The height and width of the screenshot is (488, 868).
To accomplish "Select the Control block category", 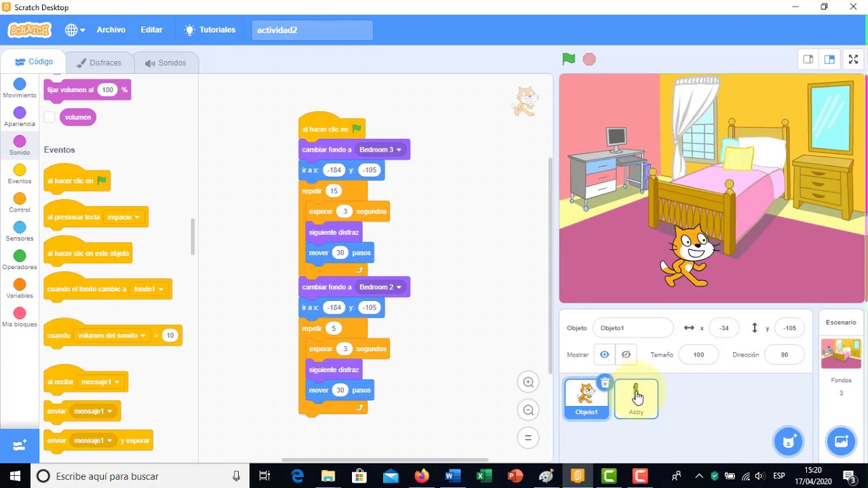I will (20, 203).
